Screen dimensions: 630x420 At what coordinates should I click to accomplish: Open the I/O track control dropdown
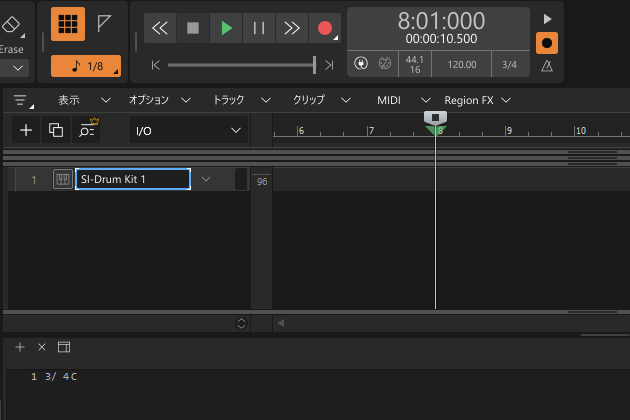tap(189, 130)
